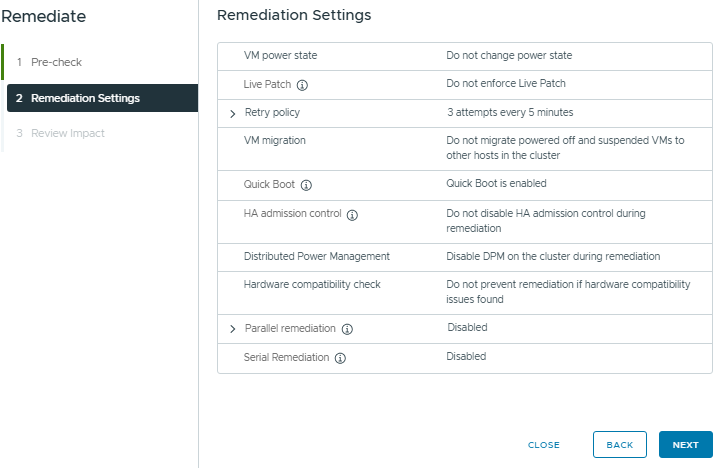
Task: Open Review Impact step
Action: pyautogui.click(x=67, y=133)
